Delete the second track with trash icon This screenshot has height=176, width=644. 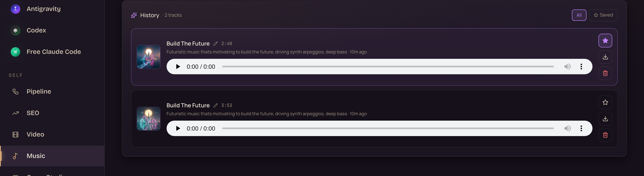pyautogui.click(x=605, y=135)
